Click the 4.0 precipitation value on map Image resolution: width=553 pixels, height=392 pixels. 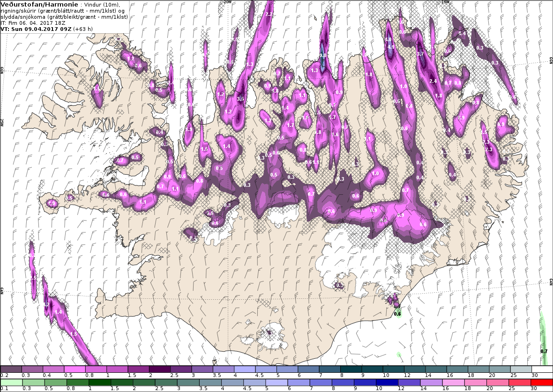tap(389, 39)
